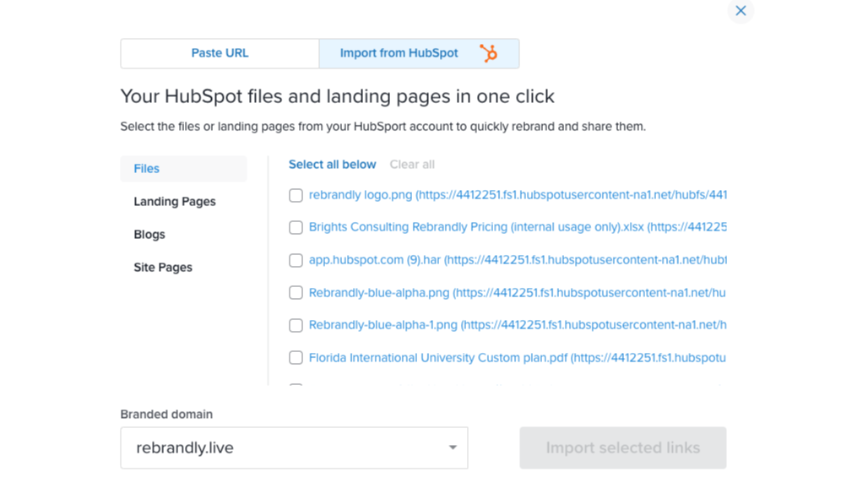Click the Select all below link
This screenshot has height=488, width=868.
(332, 165)
